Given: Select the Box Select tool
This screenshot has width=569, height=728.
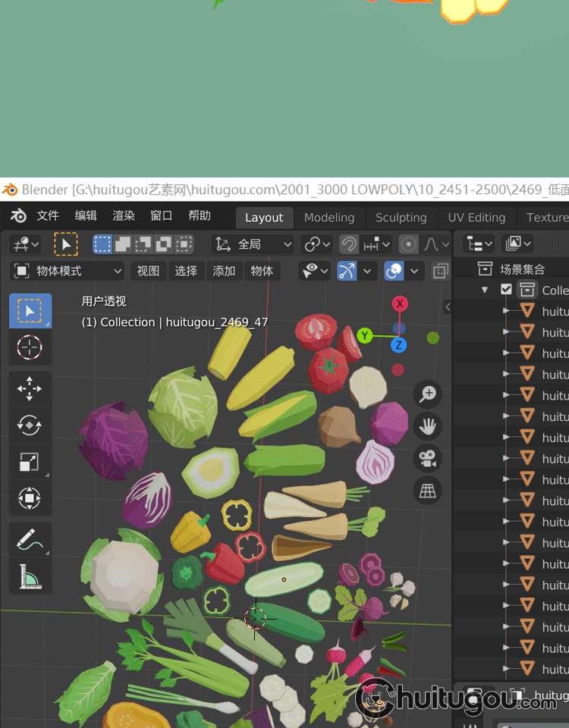Looking at the screenshot, I should 30,311.
